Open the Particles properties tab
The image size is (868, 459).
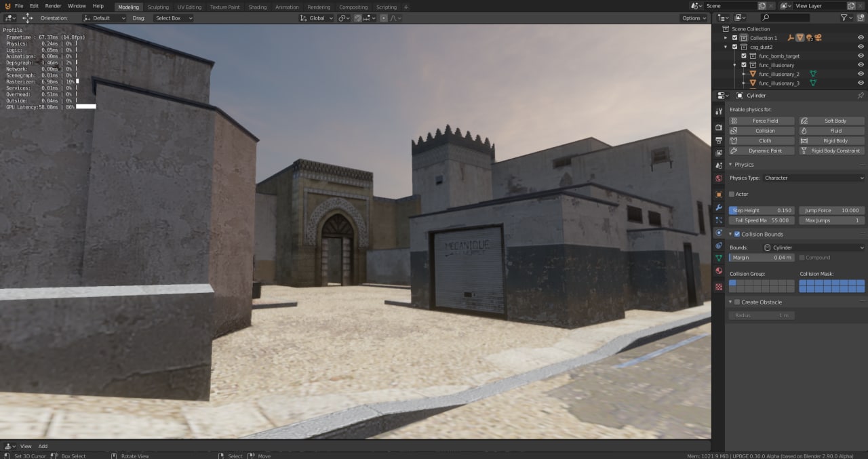719,220
